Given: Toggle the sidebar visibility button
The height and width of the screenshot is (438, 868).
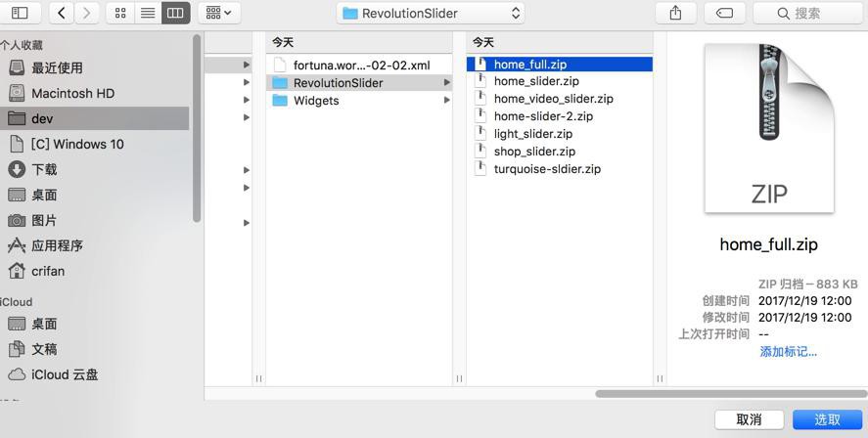Looking at the screenshot, I should tap(20, 13).
